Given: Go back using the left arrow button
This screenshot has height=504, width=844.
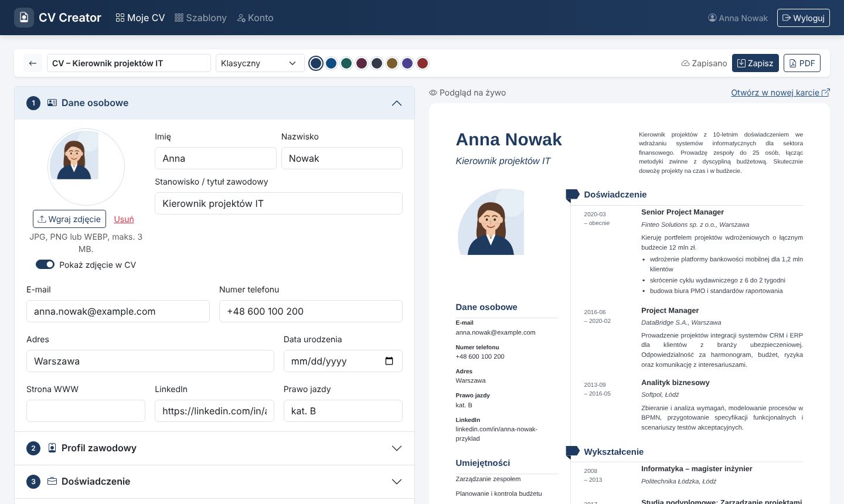Looking at the screenshot, I should pyautogui.click(x=33, y=63).
